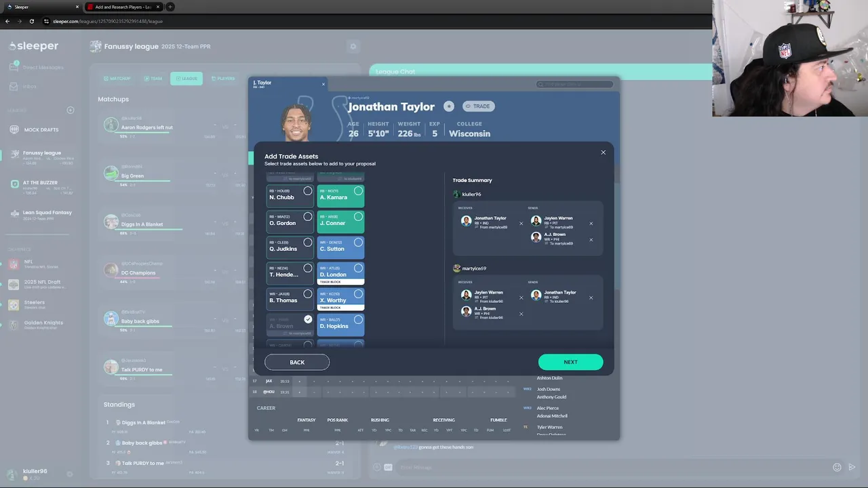This screenshot has width=868, height=488.
Task: Select X. Worthy as a trade asset
Action: (340, 299)
